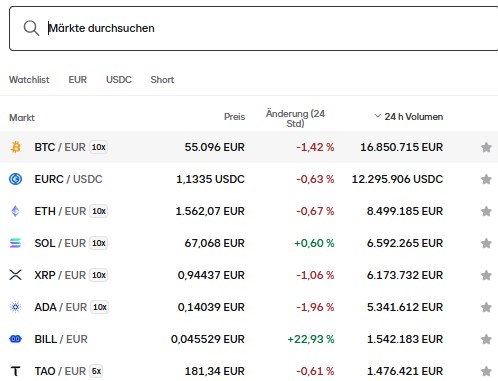Click the -1,96 % change value
Viewport: 498px width, 381px height.
click(x=315, y=307)
